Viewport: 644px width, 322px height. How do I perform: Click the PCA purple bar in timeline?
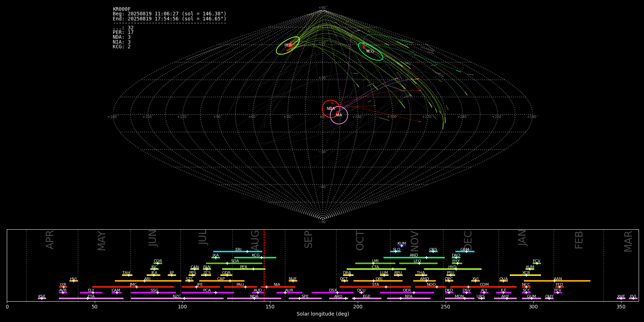[208, 293]
